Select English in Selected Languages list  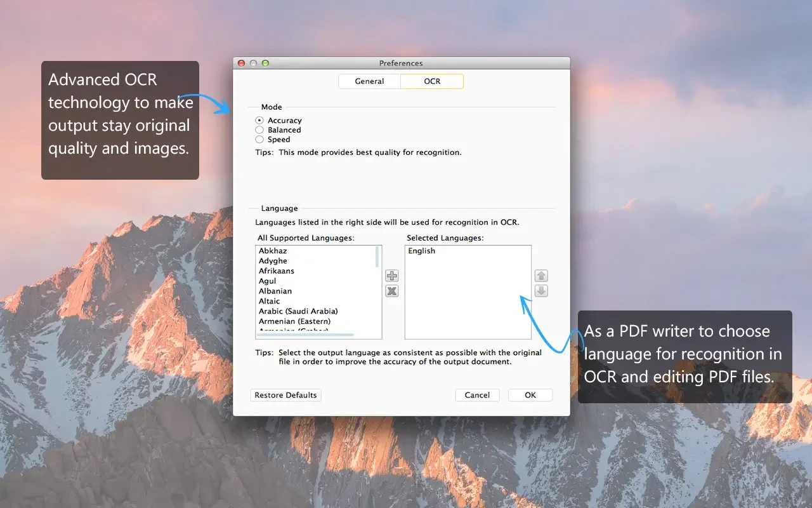[422, 251]
